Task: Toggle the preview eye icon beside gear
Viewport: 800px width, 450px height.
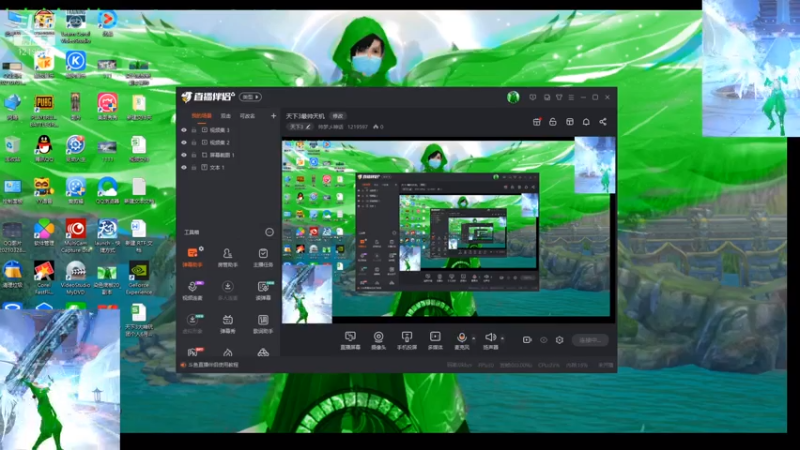Action: [x=543, y=340]
